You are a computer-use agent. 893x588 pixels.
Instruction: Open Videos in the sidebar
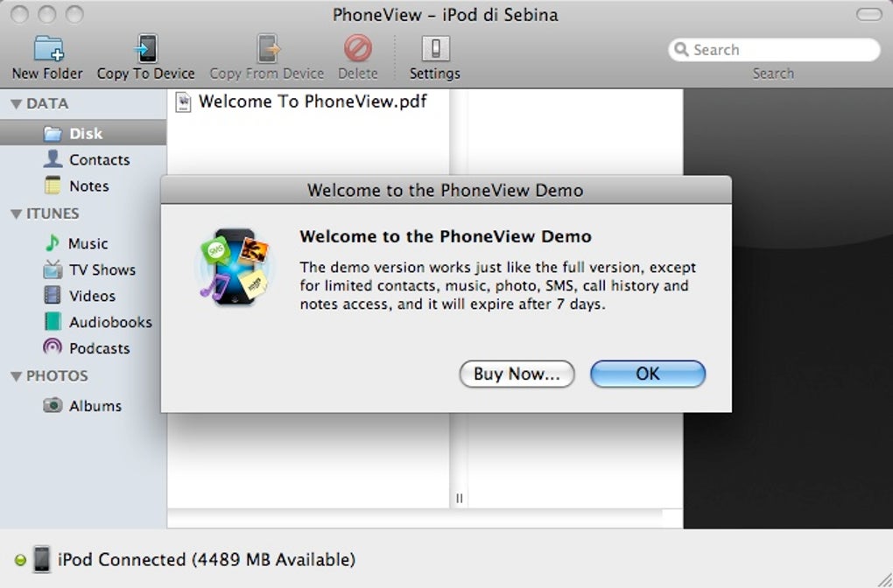pyautogui.click(x=83, y=296)
